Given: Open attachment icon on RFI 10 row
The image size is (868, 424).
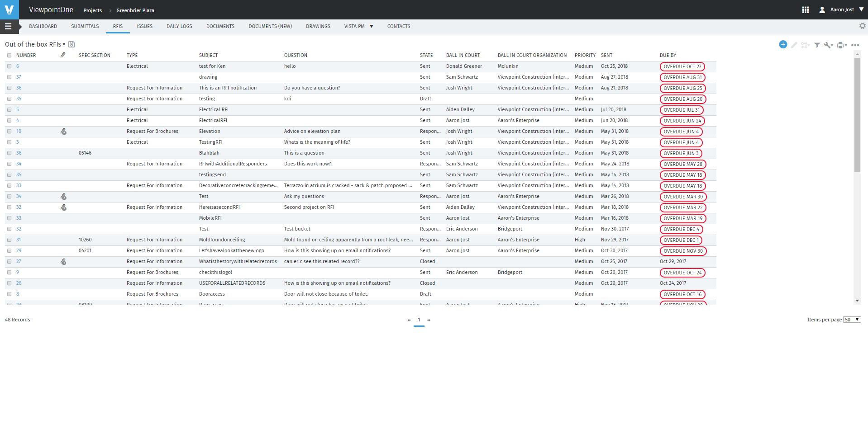Looking at the screenshot, I should click(x=63, y=132).
